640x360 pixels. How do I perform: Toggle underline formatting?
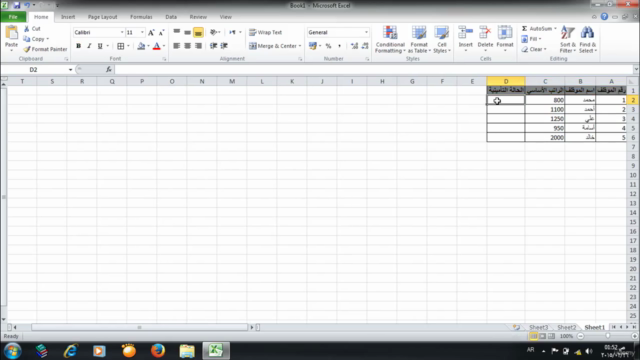(100, 46)
